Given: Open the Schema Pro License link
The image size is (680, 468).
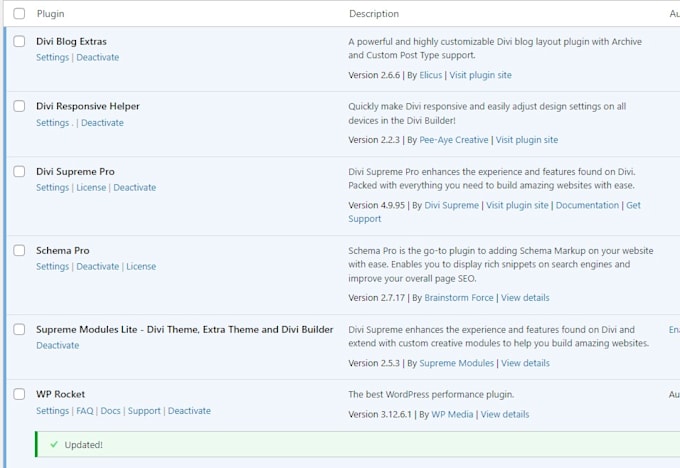Looking at the screenshot, I should (141, 266).
